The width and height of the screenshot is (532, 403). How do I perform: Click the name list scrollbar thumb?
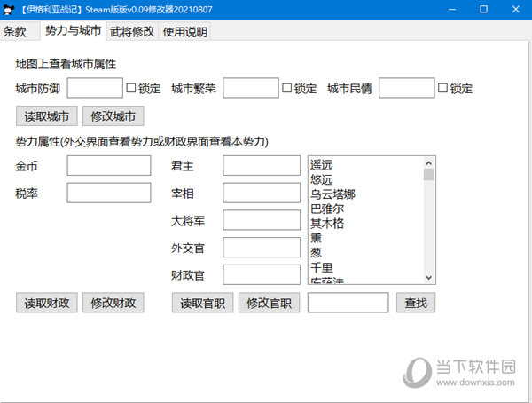coord(429,175)
